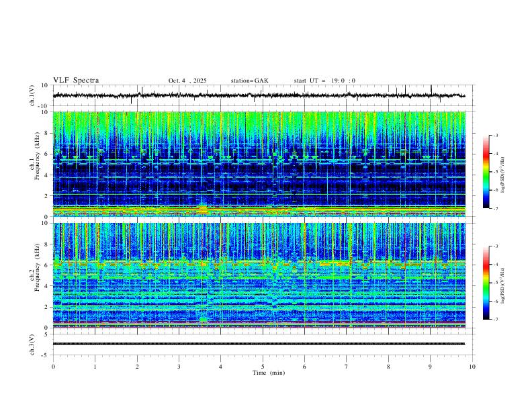Click the 'Time (min)' axis label
This screenshot has height=411, width=532.
(269, 373)
